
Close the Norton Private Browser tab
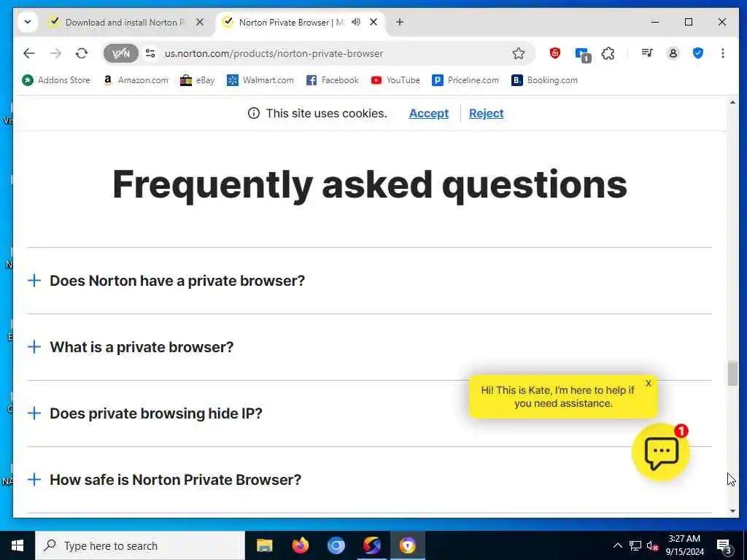coord(373,22)
